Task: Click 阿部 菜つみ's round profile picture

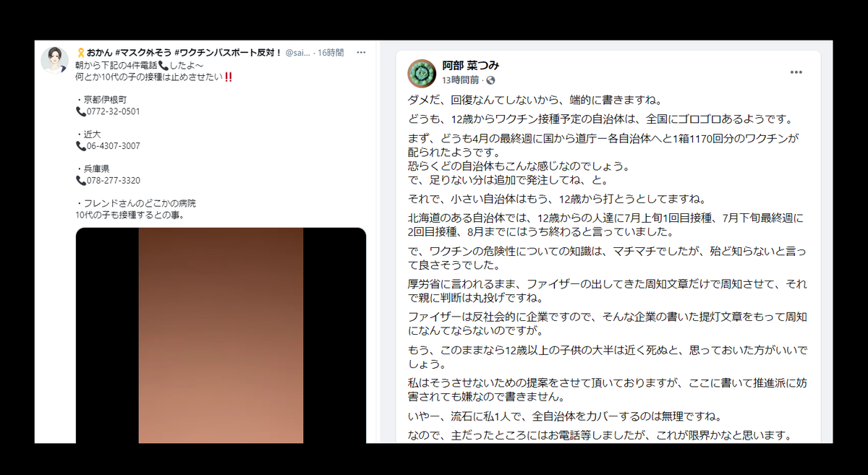Action: [x=422, y=72]
